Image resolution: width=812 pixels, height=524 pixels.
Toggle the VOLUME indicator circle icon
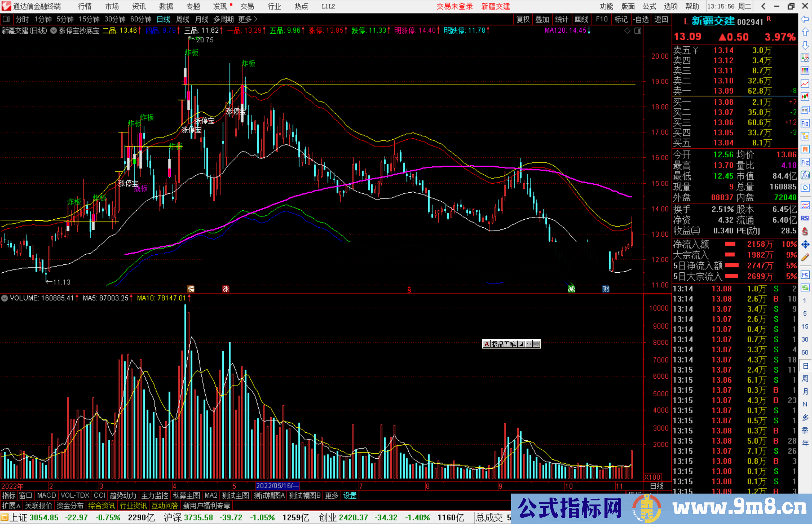[5, 298]
